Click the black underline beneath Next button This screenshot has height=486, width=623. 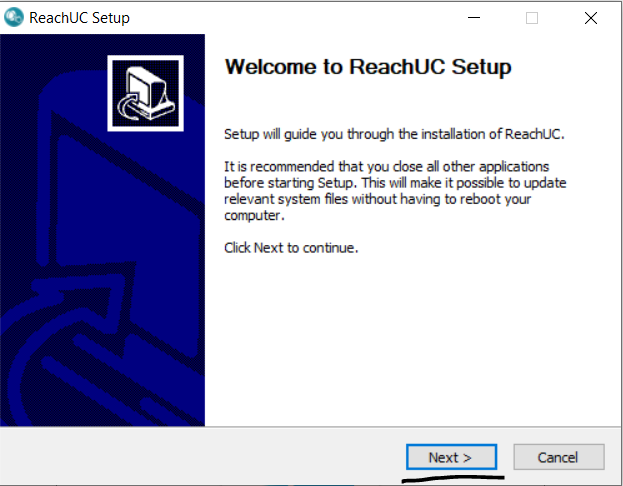coord(455,477)
